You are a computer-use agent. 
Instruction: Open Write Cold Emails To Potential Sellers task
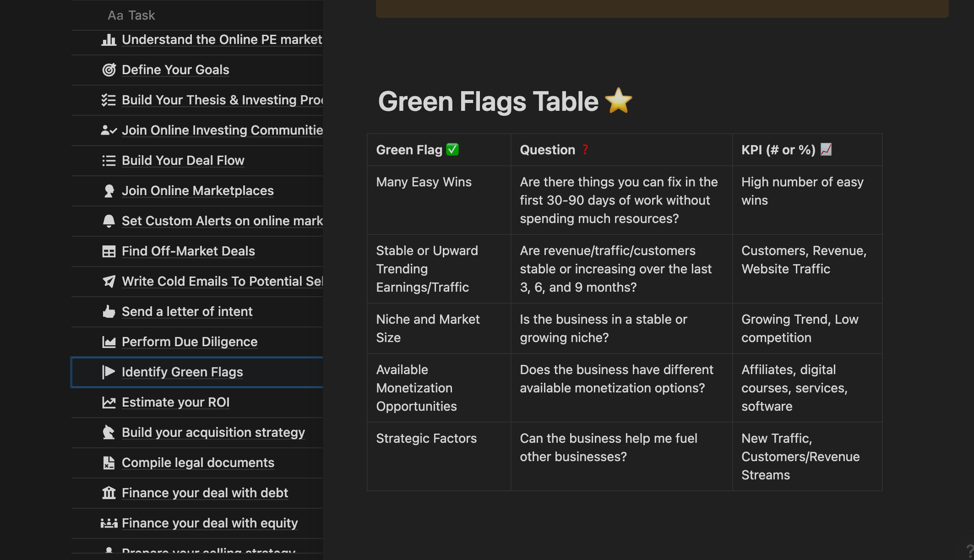pyautogui.click(x=222, y=281)
